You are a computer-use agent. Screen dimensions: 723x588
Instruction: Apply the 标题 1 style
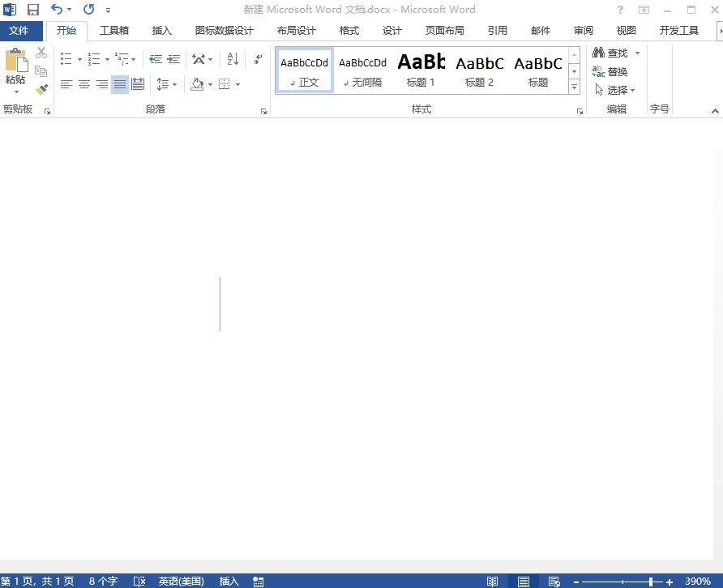tap(420, 69)
